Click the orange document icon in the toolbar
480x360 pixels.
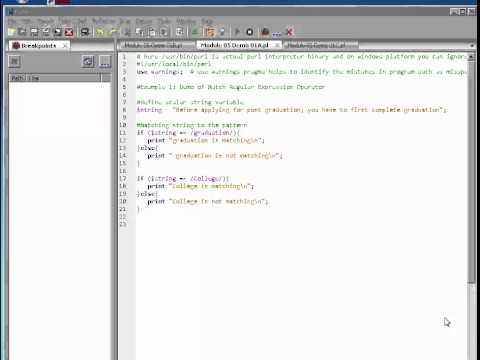tap(210, 32)
